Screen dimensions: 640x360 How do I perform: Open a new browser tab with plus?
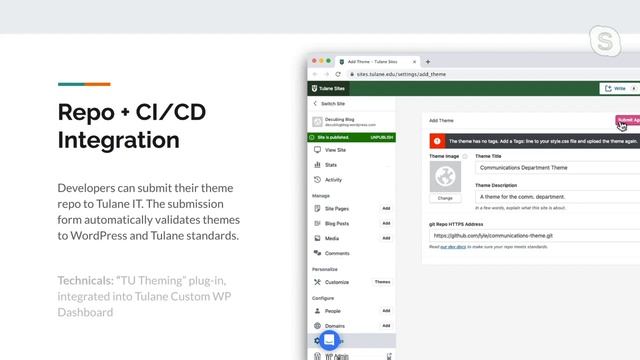point(428,62)
